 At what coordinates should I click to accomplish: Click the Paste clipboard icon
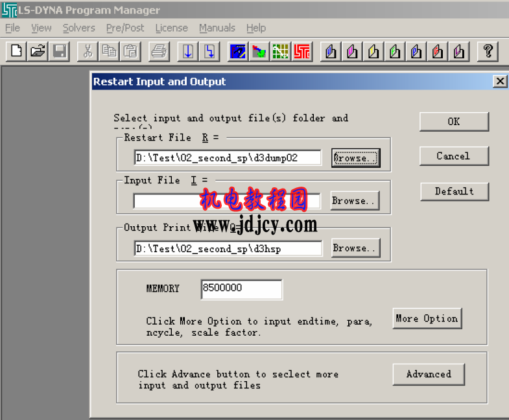(131, 51)
